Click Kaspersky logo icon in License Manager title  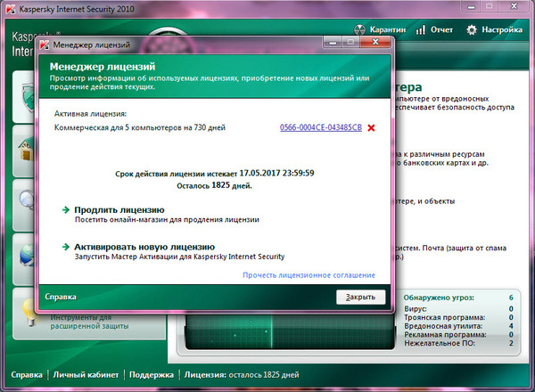[45, 45]
